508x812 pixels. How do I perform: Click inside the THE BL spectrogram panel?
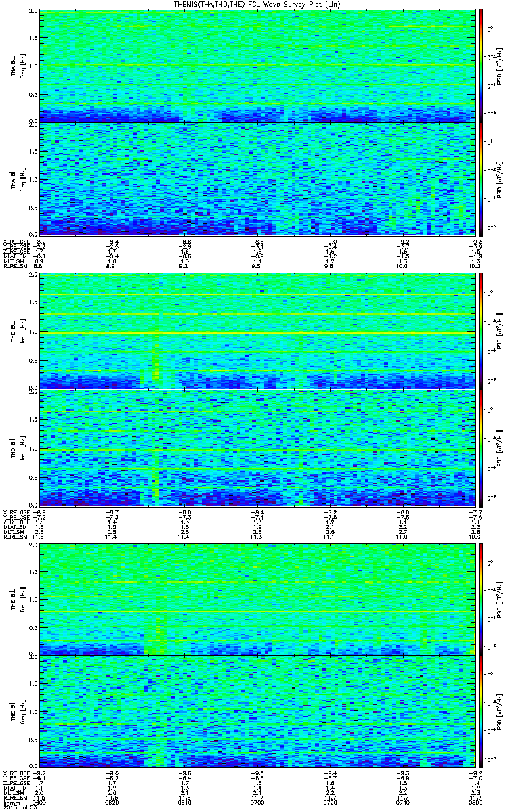257,598
